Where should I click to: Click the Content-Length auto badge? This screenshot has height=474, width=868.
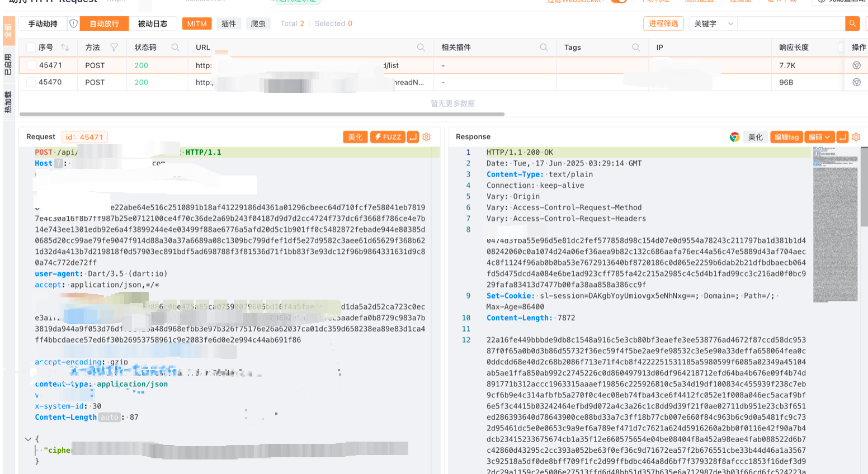(x=109, y=417)
